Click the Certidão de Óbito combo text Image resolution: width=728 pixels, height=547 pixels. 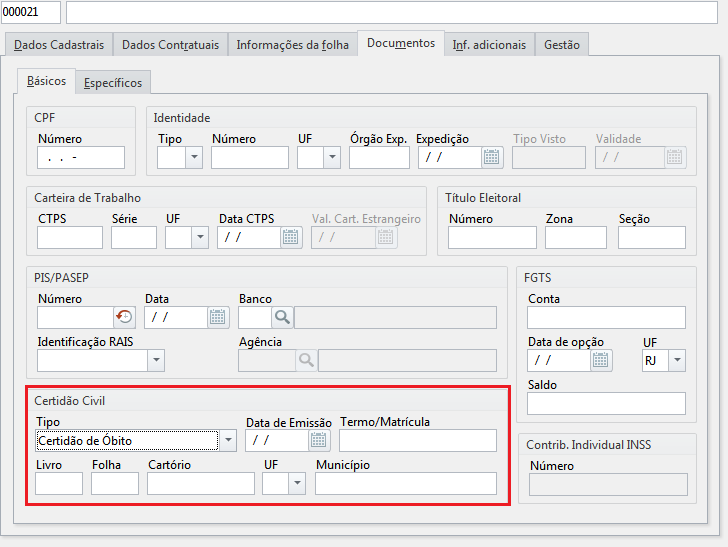coord(127,440)
